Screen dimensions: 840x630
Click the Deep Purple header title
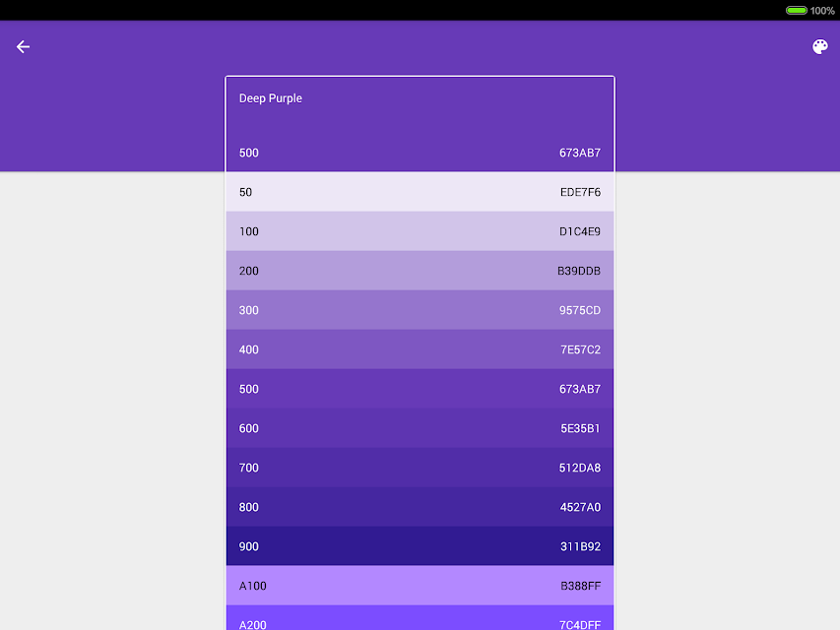point(271,98)
